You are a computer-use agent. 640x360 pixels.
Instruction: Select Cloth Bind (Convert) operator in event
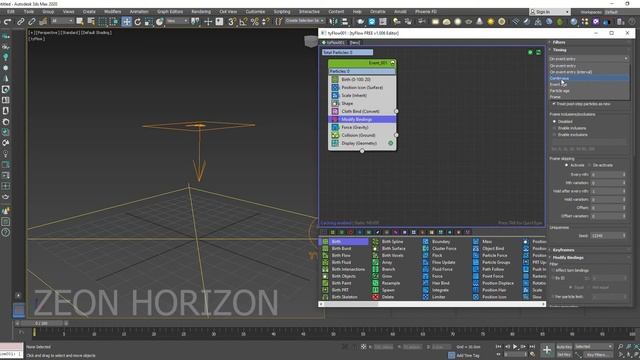[x=362, y=111]
